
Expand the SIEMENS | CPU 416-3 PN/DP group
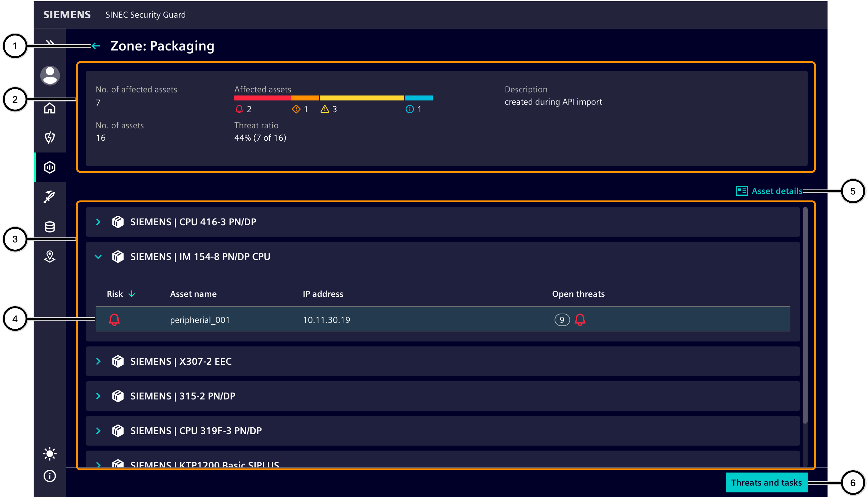pyautogui.click(x=98, y=222)
